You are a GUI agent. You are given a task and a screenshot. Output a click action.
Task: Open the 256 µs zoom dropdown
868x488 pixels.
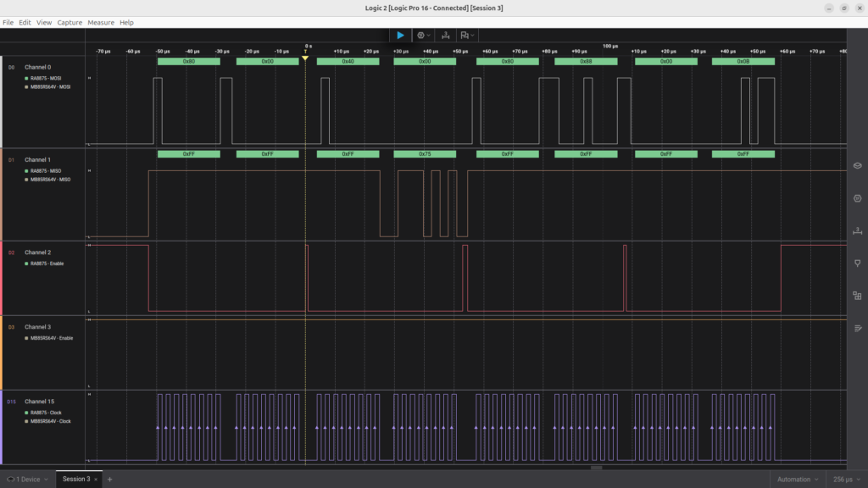847,480
